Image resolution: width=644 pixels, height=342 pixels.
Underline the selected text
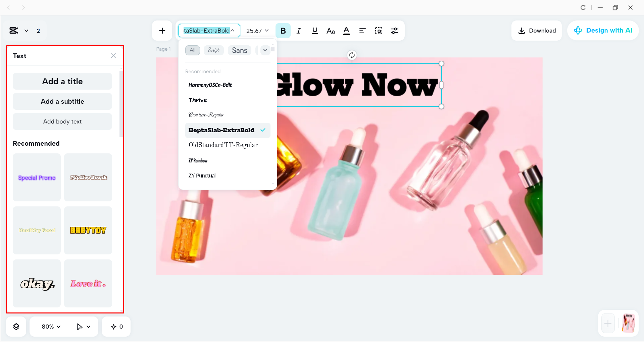coord(314,31)
